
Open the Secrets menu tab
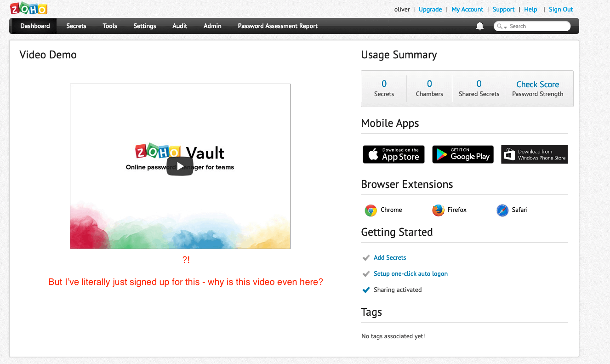pyautogui.click(x=76, y=26)
